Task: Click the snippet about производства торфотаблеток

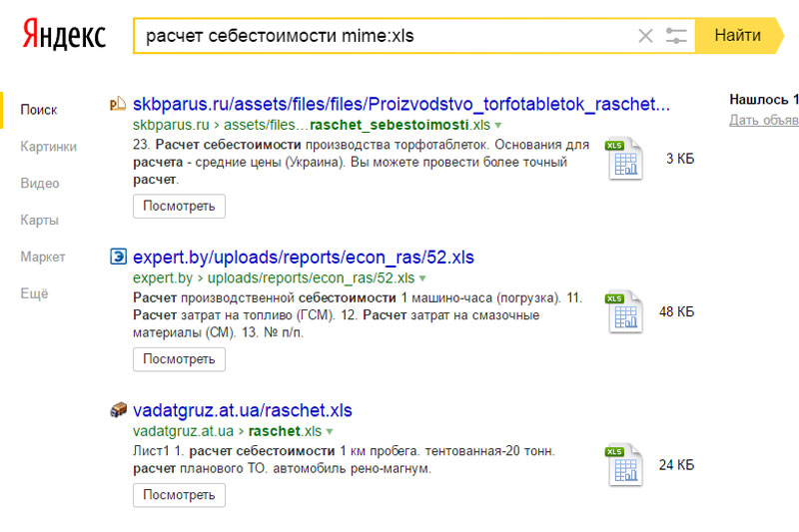Action: point(362,162)
